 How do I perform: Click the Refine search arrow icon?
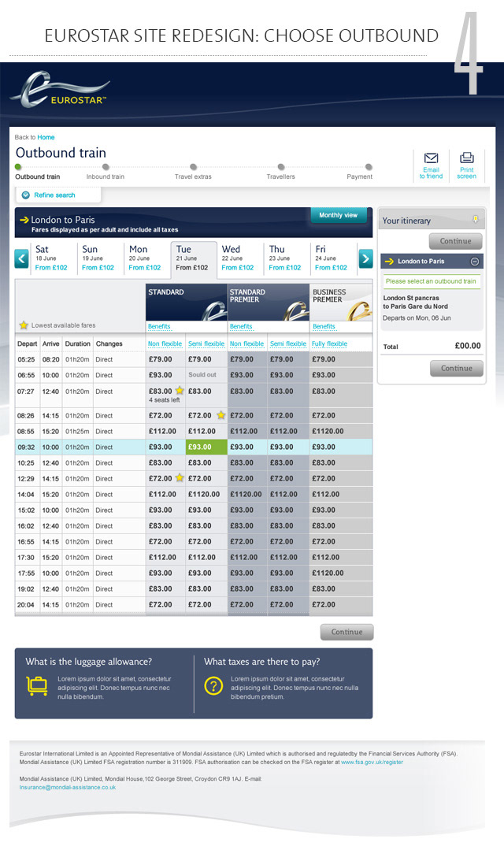coord(25,195)
